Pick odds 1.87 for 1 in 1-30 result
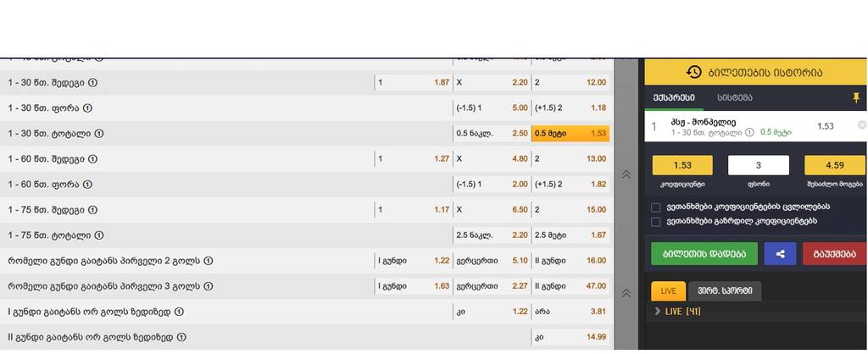The width and height of the screenshot is (868, 354). tap(413, 82)
